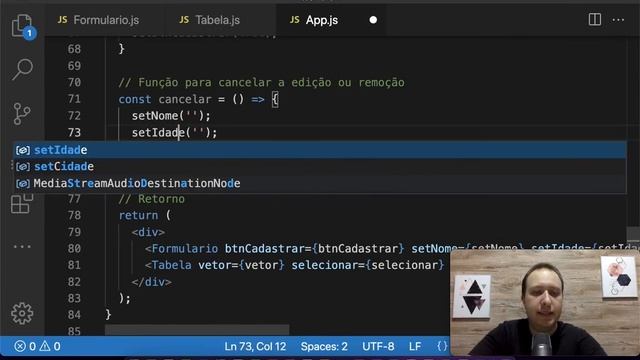Open the Explorer files view
The height and width of the screenshot is (360, 640).
pyautogui.click(x=22, y=26)
